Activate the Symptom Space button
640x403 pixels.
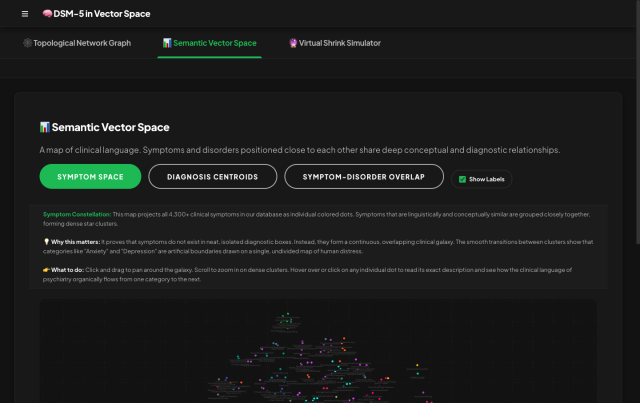pyautogui.click(x=90, y=176)
